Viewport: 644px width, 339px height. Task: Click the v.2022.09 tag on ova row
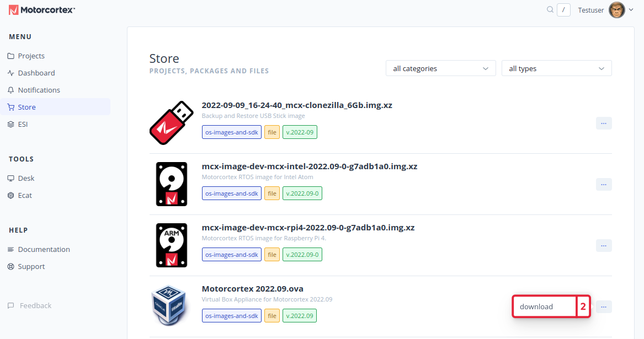(300, 316)
